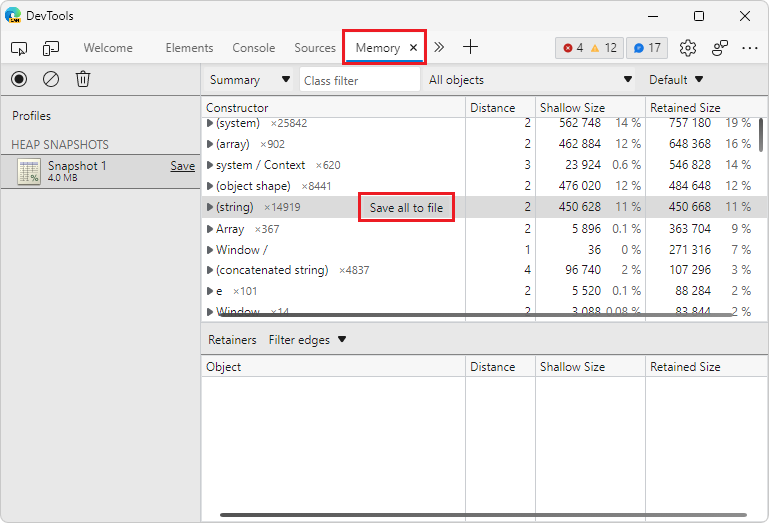
Task: Select the Retainers label tab
Action: point(232,340)
